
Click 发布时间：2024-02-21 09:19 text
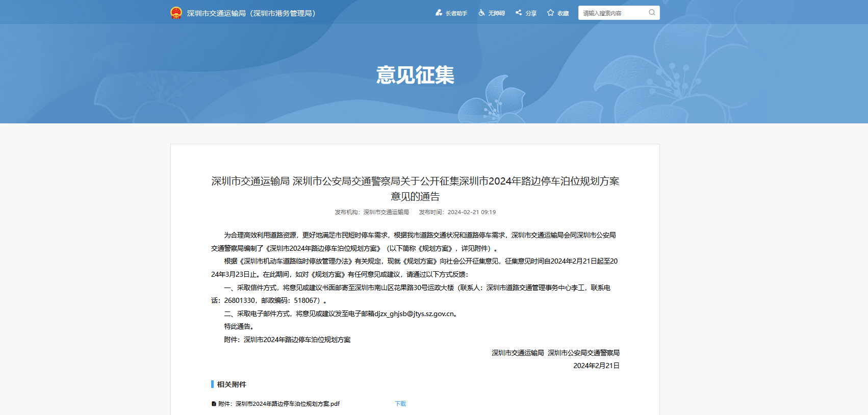click(457, 212)
